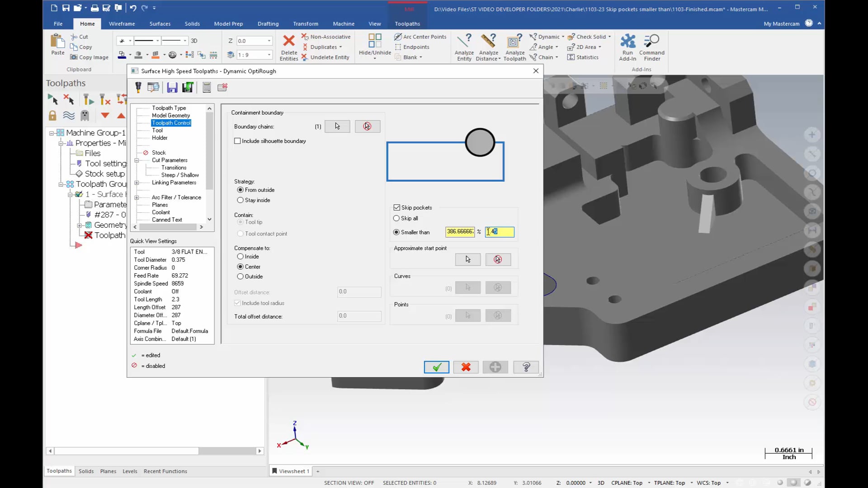Click the approximate start point select icon
Image resolution: width=868 pixels, height=488 pixels.
coord(468,258)
